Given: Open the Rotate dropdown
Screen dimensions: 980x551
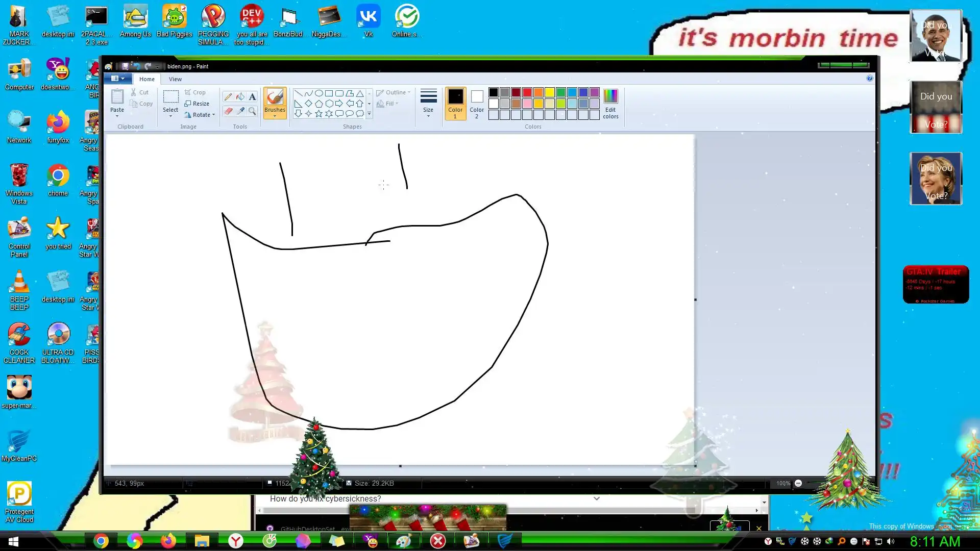Looking at the screenshot, I should pyautogui.click(x=201, y=115).
